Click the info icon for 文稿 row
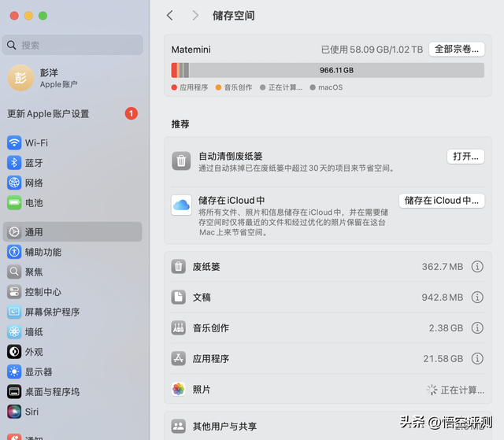 tap(477, 297)
